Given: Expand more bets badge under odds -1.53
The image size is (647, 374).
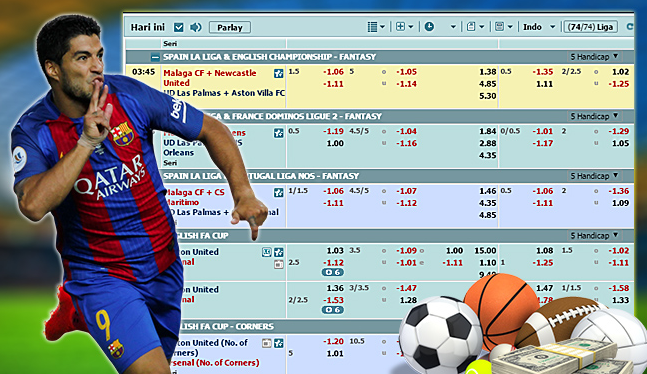Looking at the screenshot, I should pyautogui.click(x=333, y=310).
